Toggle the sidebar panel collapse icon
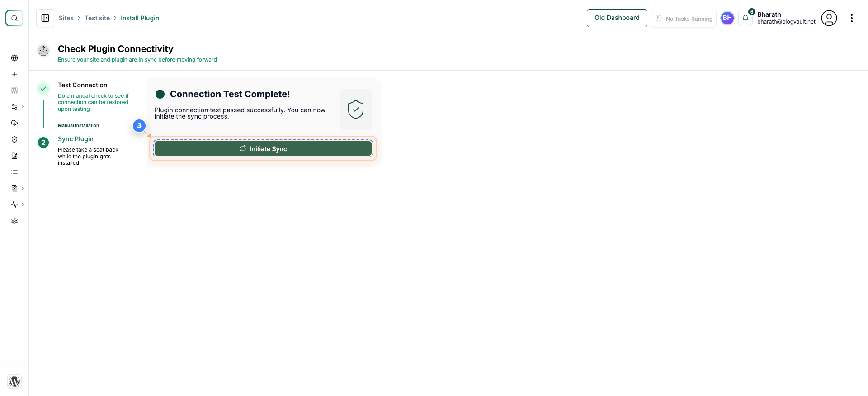Image resolution: width=868 pixels, height=396 pixels. [45, 18]
